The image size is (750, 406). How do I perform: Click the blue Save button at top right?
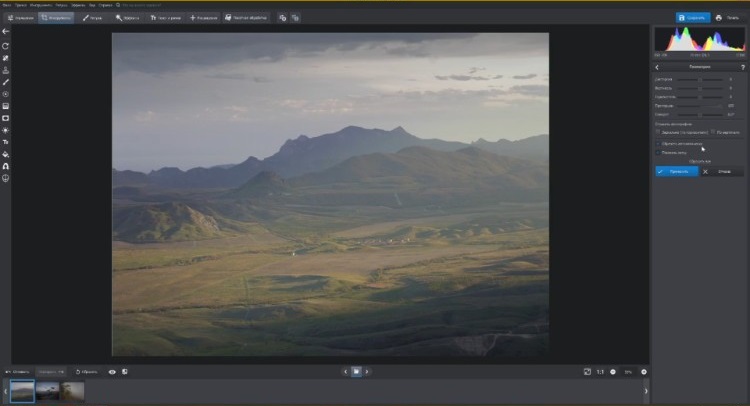693,17
